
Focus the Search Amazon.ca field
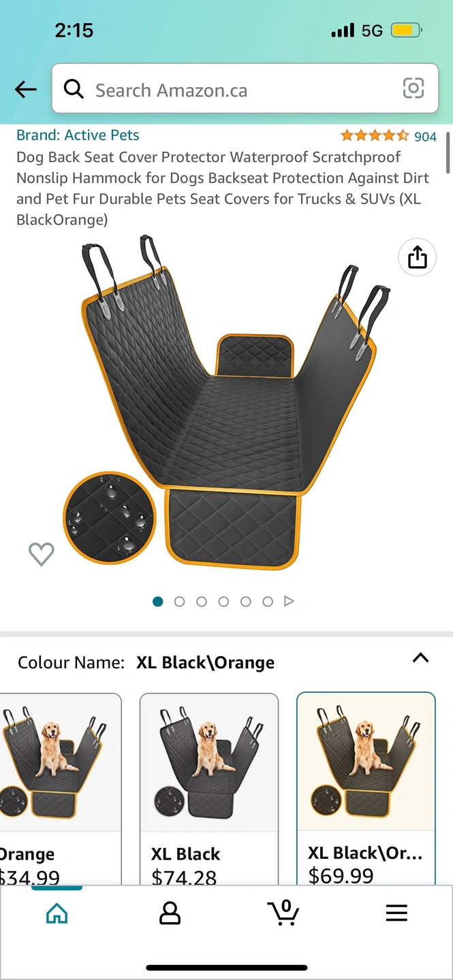[x=245, y=88]
